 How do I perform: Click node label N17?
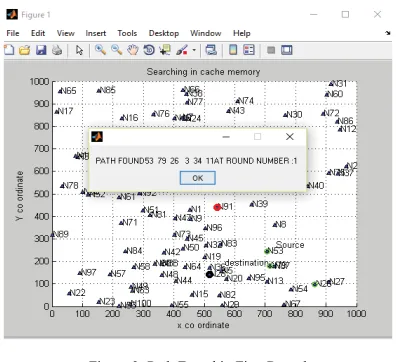pyautogui.click(x=66, y=111)
